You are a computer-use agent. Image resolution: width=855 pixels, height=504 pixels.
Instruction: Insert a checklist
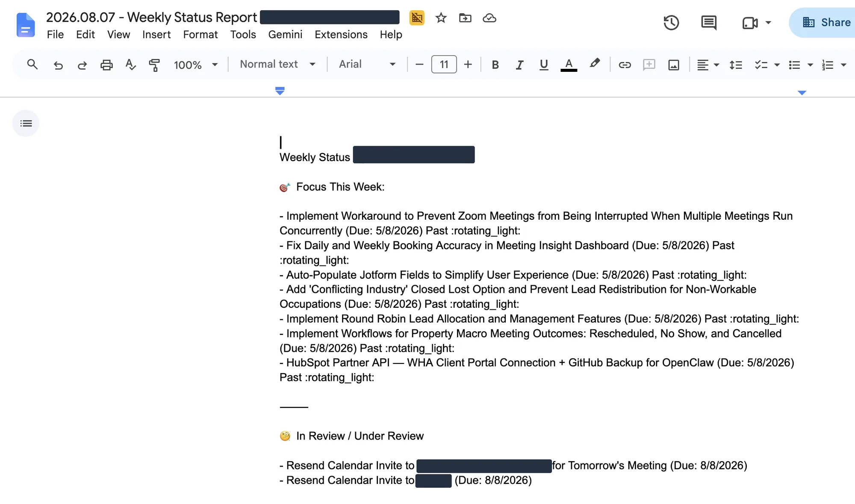pyautogui.click(x=761, y=65)
